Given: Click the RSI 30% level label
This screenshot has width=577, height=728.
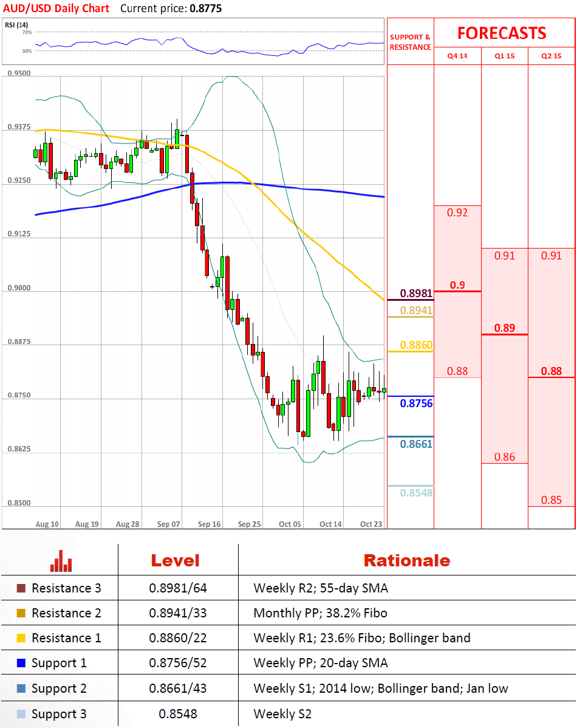Looking at the screenshot, I should (x=27, y=51).
